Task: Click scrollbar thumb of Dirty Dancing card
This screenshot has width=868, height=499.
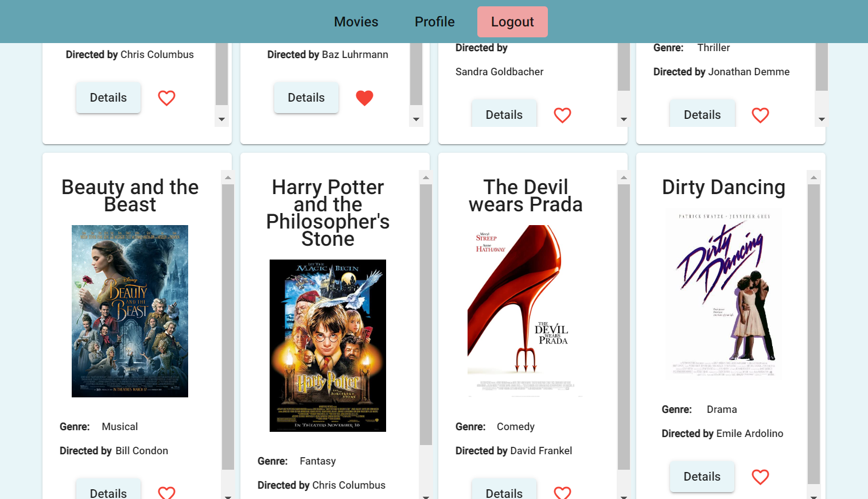Action: click(813, 334)
